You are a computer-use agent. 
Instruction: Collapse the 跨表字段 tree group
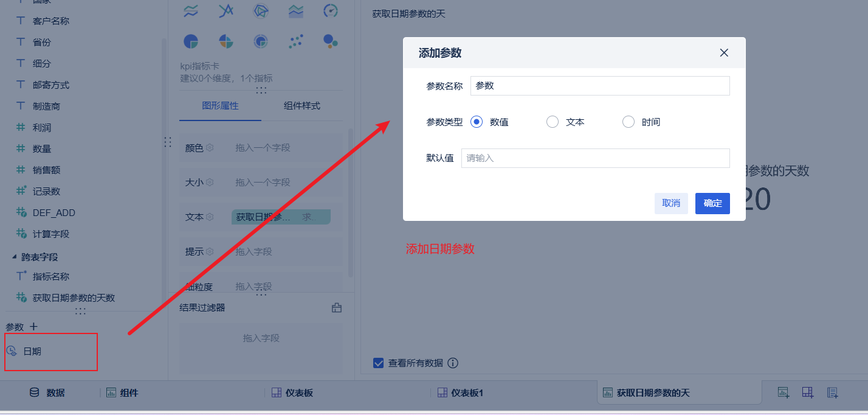coord(15,257)
